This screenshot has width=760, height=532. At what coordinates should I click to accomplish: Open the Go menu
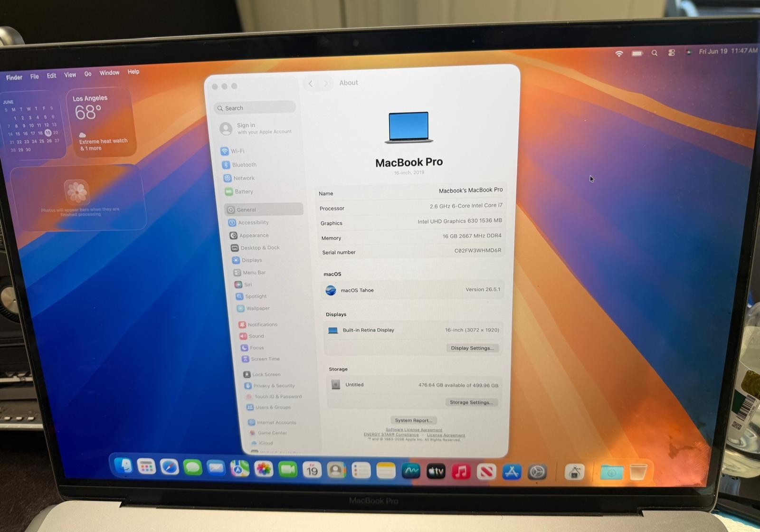[x=88, y=74]
